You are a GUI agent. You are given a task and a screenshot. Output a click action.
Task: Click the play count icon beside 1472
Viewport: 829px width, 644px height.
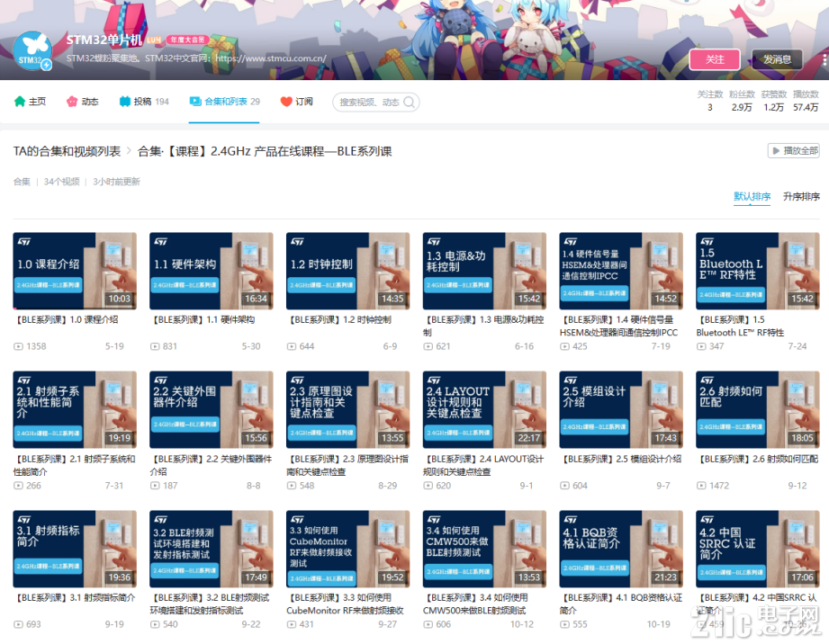pos(701,486)
